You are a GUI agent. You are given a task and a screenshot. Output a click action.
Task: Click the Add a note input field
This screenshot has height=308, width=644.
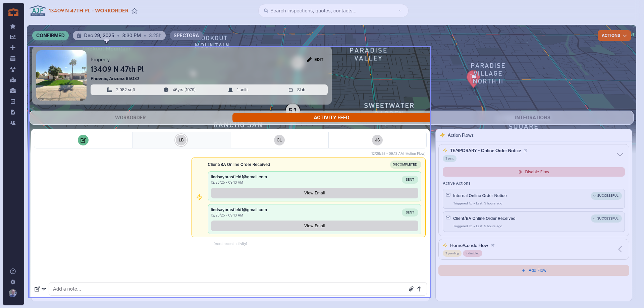coord(228,289)
